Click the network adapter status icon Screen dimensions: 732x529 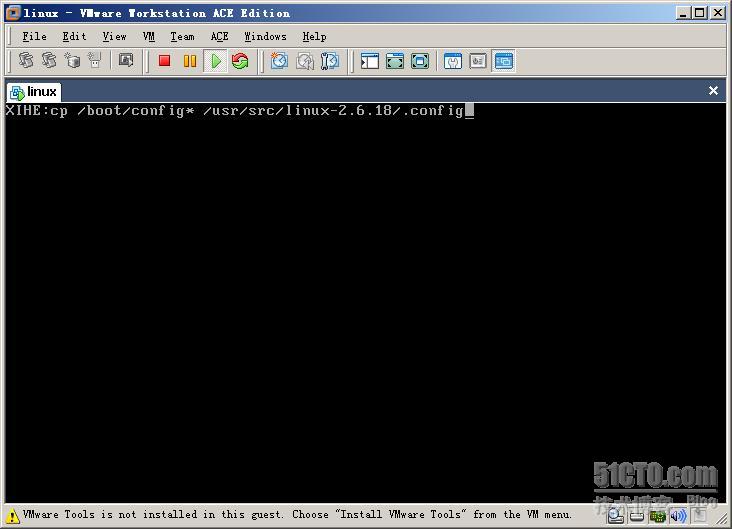(657, 516)
